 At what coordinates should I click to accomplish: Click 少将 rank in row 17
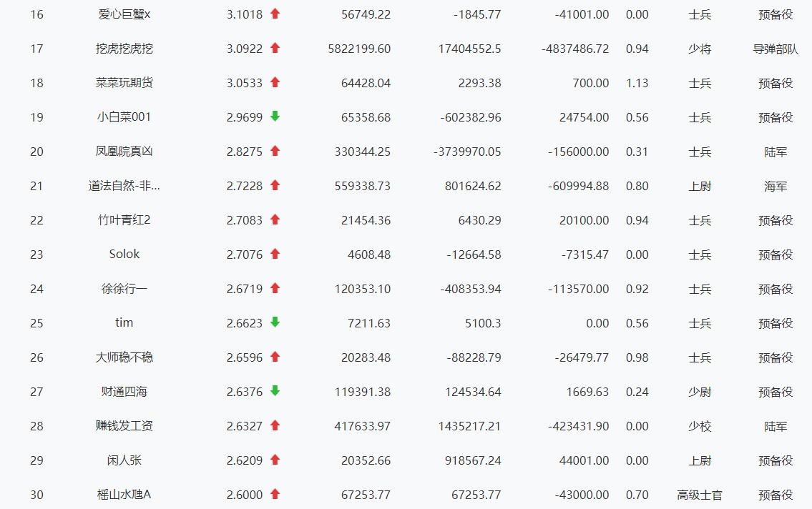(700, 49)
